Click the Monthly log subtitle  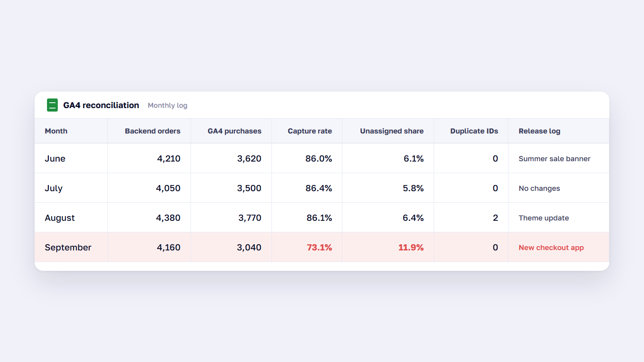168,105
